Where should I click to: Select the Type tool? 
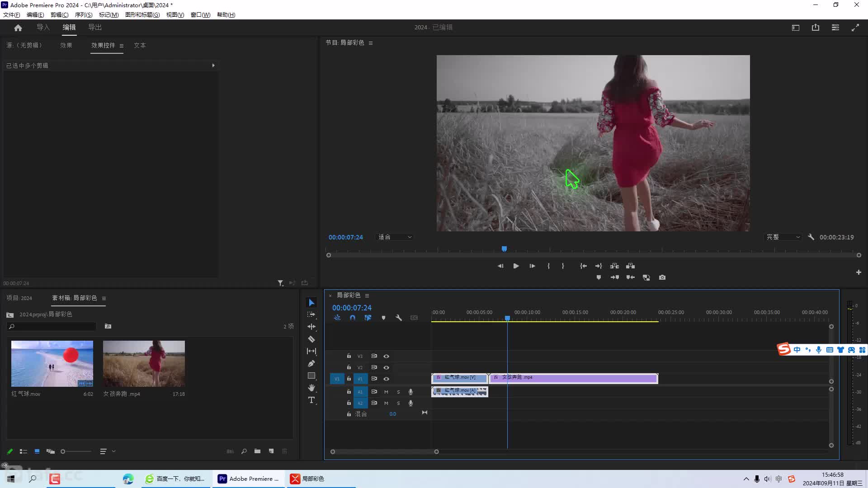coord(311,400)
